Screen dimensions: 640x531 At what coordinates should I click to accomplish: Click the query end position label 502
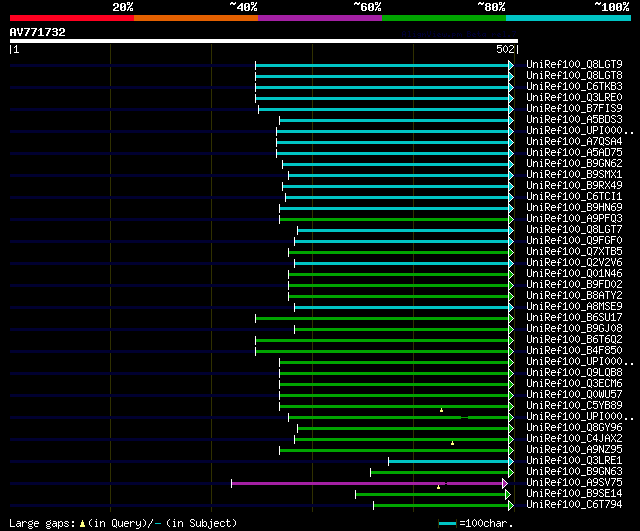click(505, 49)
